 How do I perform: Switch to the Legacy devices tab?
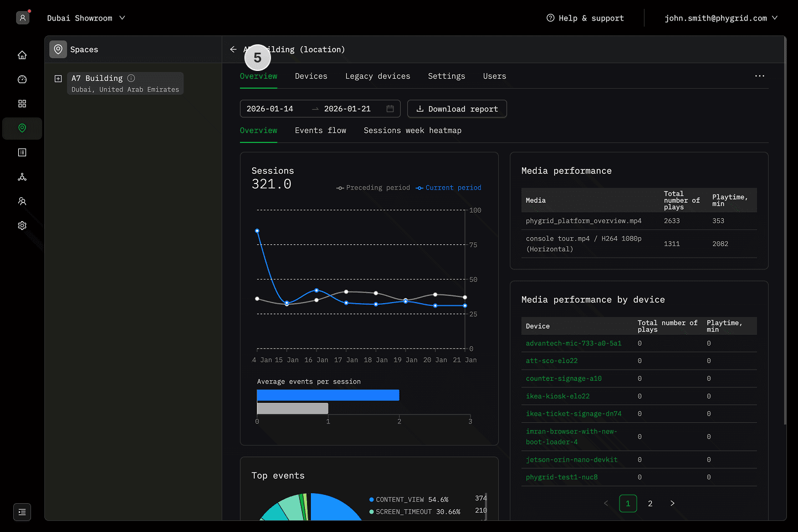(x=377, y=76)
